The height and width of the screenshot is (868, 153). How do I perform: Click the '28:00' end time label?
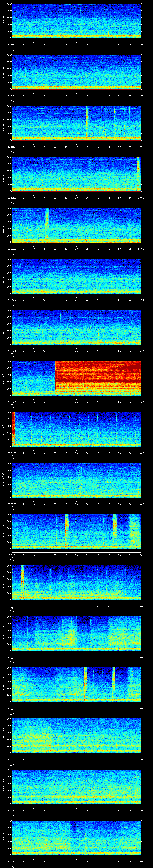(x=141, y=606)
